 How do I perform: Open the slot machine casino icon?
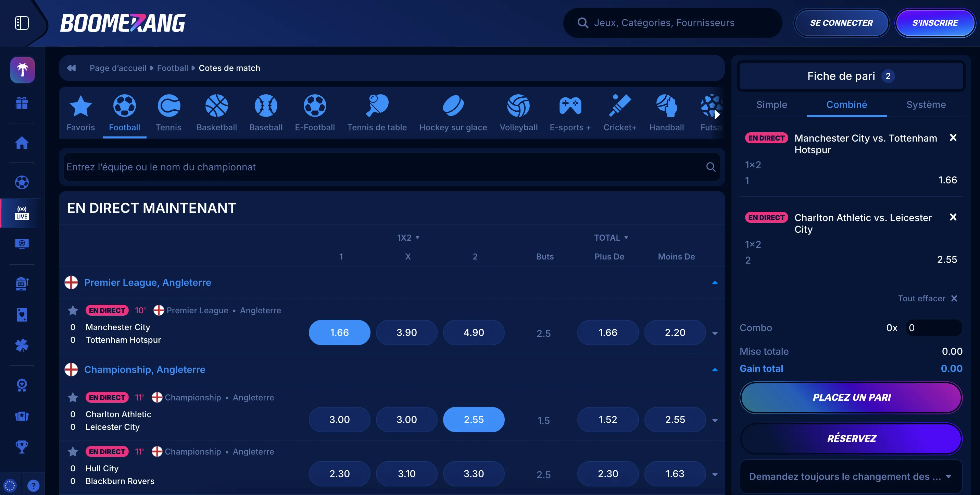[22, 284]
